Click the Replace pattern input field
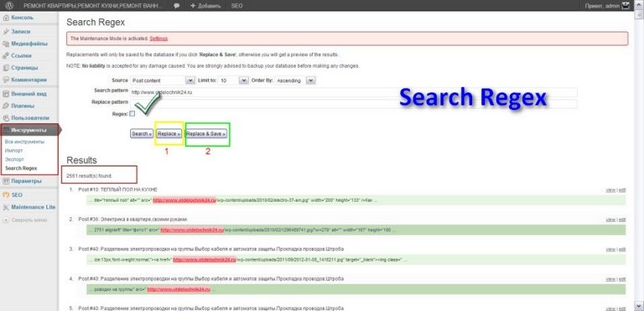644x311 pixels. (x=353, y=104)
